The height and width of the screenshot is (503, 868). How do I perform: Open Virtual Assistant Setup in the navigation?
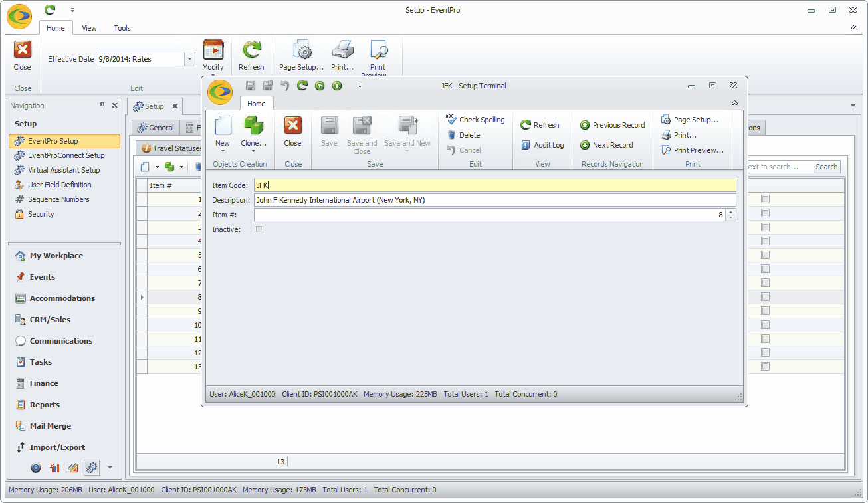(x=64, y=170)
